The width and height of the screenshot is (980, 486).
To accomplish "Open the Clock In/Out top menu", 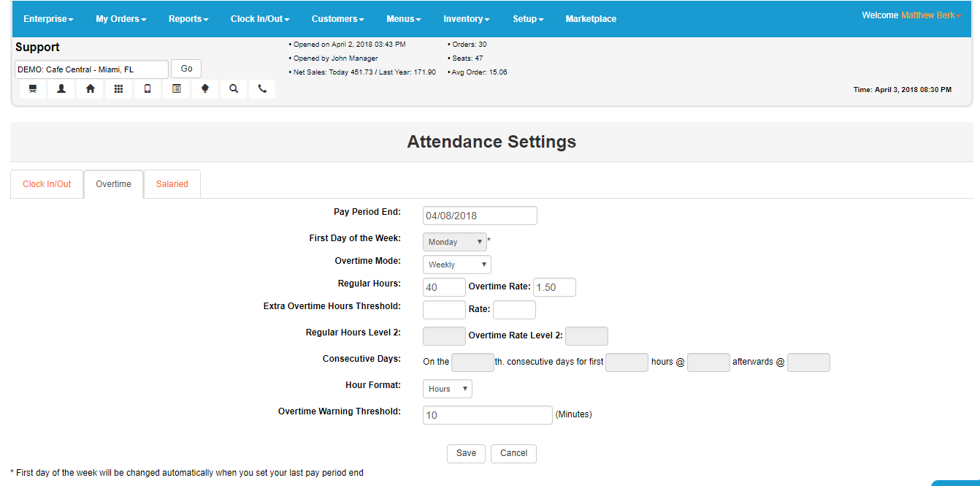I will [x=260, y=19].
